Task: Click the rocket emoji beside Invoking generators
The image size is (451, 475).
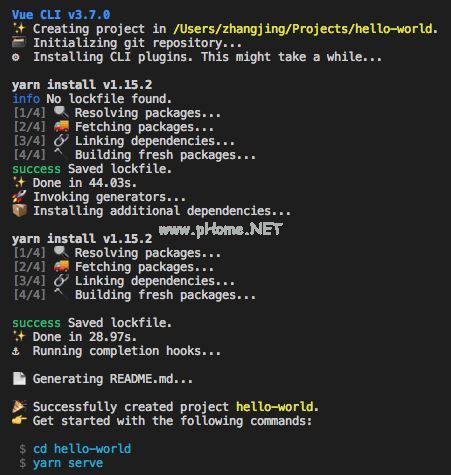Action: [19, 197]
